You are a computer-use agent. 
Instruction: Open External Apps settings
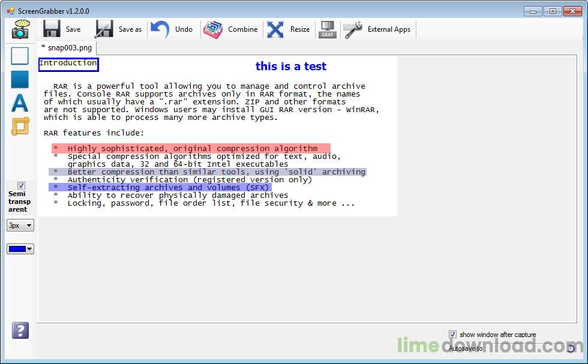(x=377, y=29)
